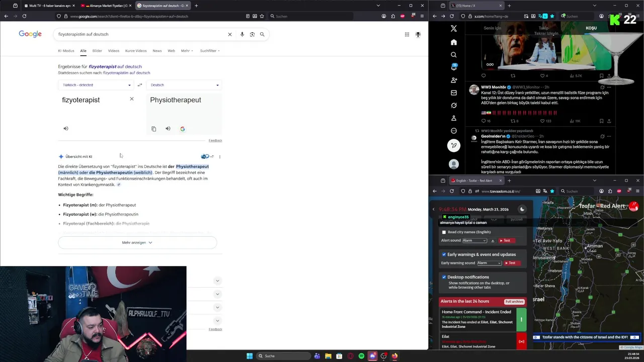Uncheck 'Early warnings & event end updates'

(444, 254)
